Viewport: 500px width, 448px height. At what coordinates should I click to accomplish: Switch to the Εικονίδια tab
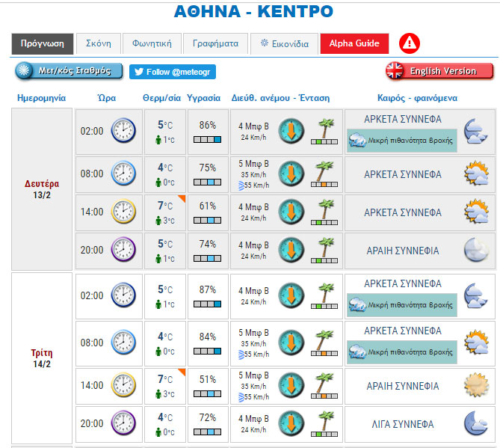[284, 43]
